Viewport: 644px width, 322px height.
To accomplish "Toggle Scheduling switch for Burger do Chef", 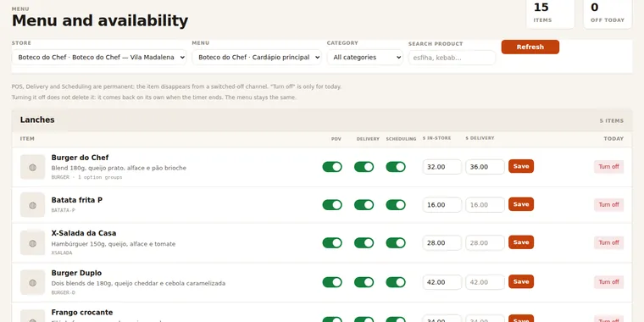I will tap(396, 167).
